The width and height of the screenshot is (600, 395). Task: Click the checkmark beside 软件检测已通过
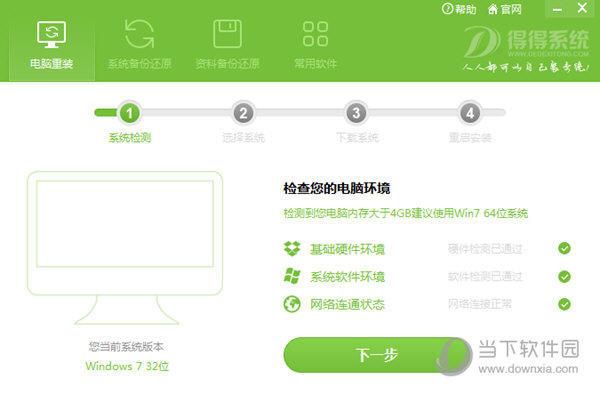564,276
